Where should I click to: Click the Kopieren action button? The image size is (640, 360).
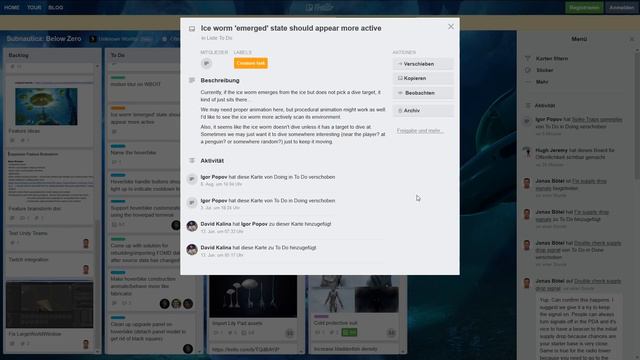click(x=423, y=78)
